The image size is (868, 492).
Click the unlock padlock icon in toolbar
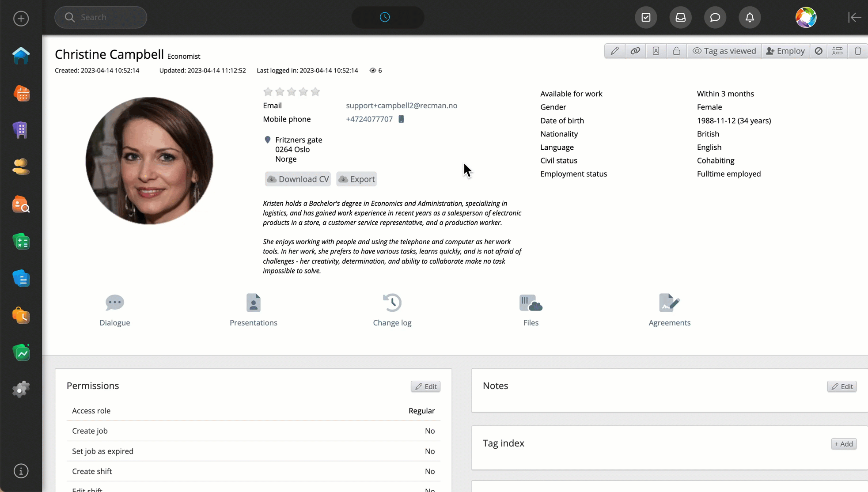(x=676, y=51)
